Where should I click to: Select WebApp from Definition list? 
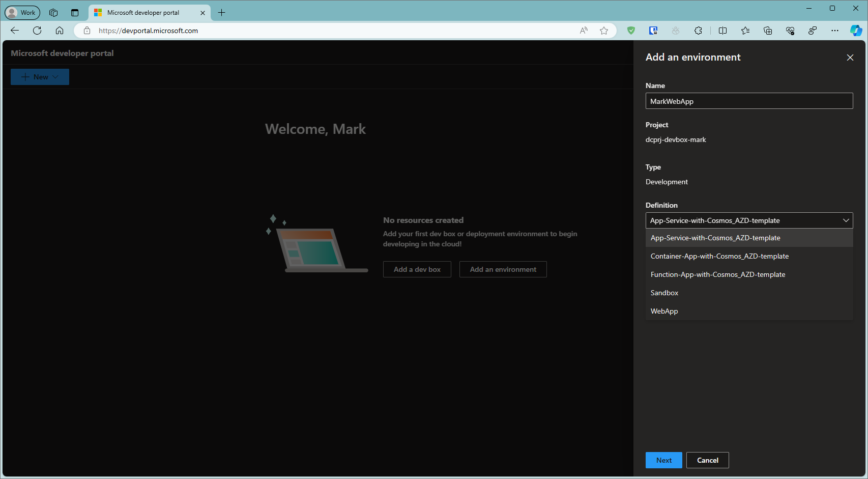point(664,311)
